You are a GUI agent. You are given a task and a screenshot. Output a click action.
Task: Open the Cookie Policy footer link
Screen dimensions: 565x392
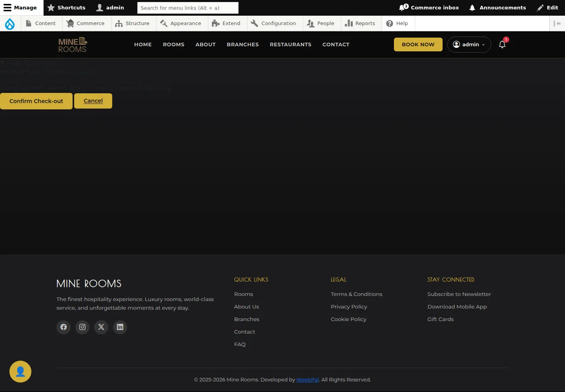tap(348, 319)
